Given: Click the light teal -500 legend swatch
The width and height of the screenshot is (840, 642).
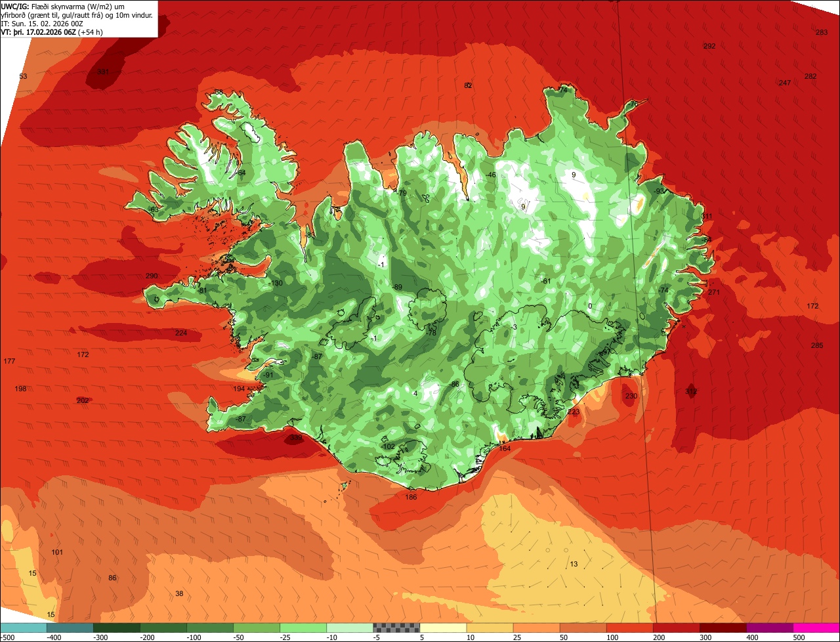Looking at the screenshot, I should coord(23,628).
